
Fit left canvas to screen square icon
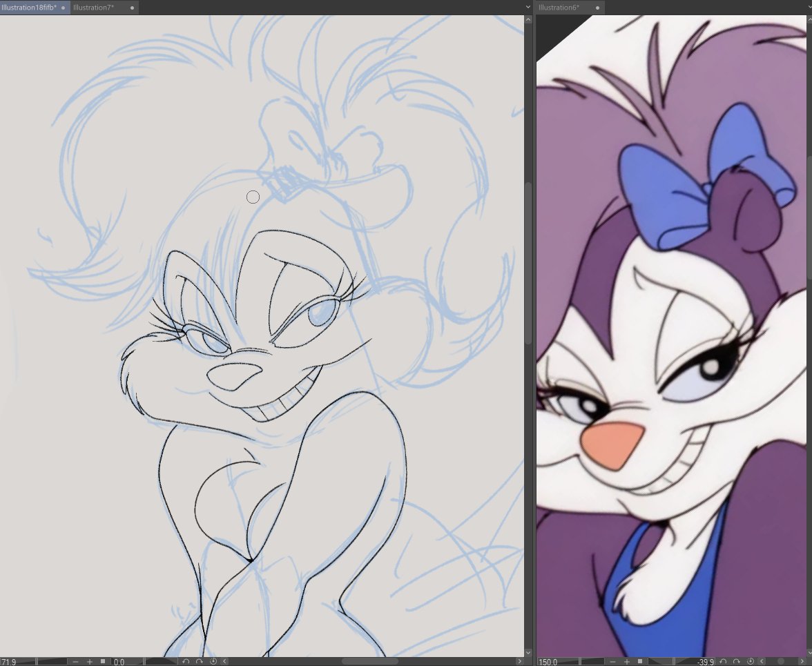(102, 661)
